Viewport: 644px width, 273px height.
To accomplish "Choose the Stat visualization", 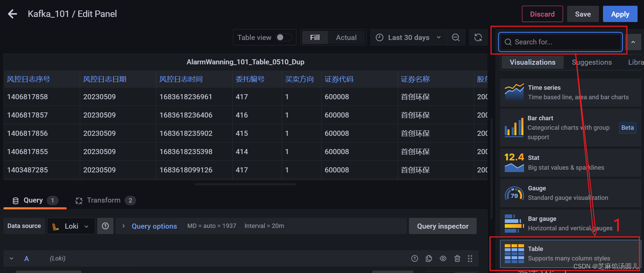I will click(570, 163).
